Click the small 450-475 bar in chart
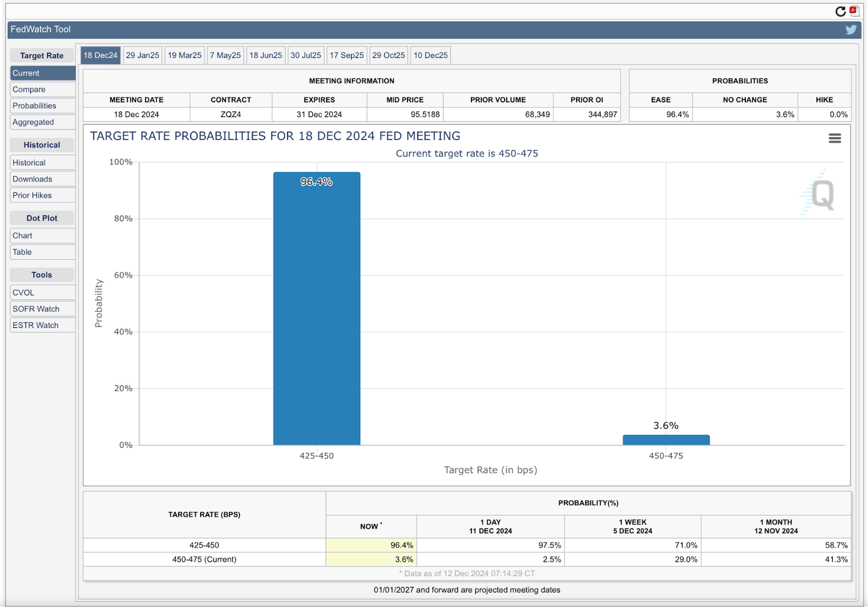 tap(666, 440)
